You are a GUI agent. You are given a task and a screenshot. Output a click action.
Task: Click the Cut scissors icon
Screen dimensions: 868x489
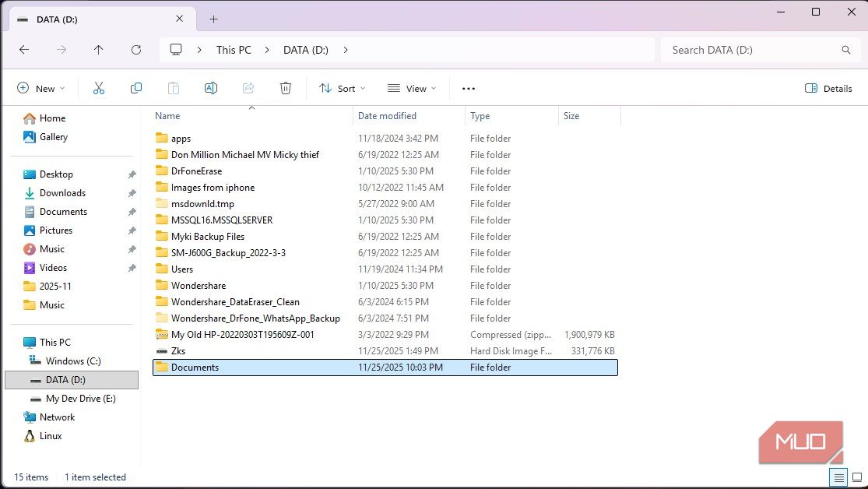(99, 88)
